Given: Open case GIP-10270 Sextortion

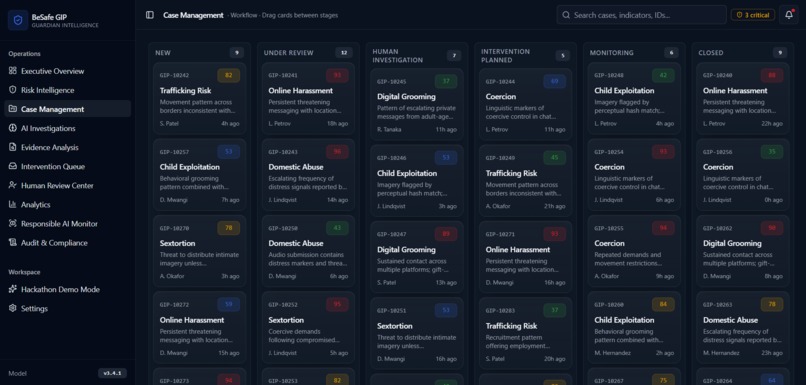Looking at the screenshot, I should coord(199,251).
